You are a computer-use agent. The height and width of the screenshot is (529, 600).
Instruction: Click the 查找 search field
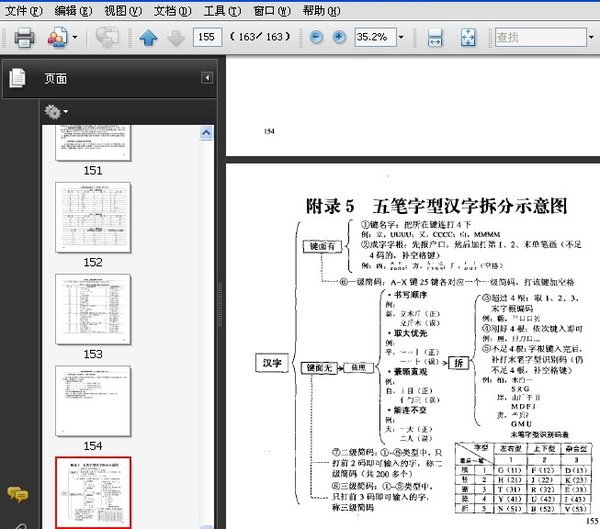(x=541, y=37)
